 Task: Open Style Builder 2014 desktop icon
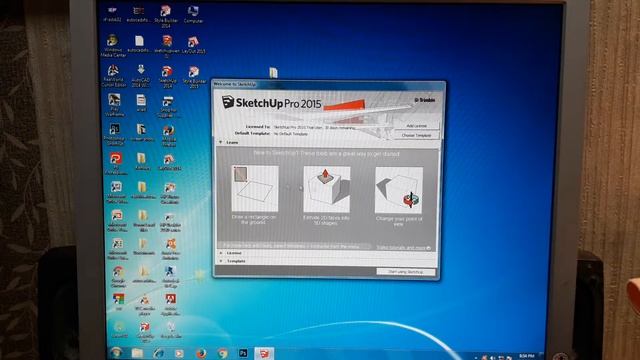165,16
